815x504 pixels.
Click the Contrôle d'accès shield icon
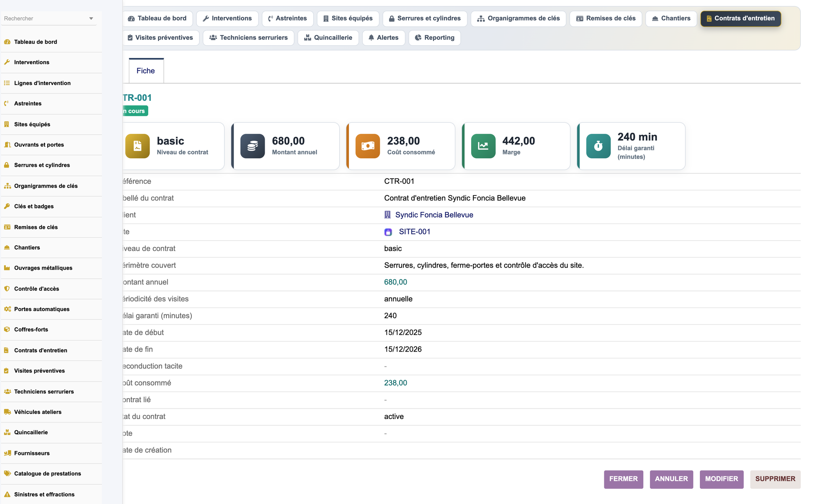click(7, 289)
